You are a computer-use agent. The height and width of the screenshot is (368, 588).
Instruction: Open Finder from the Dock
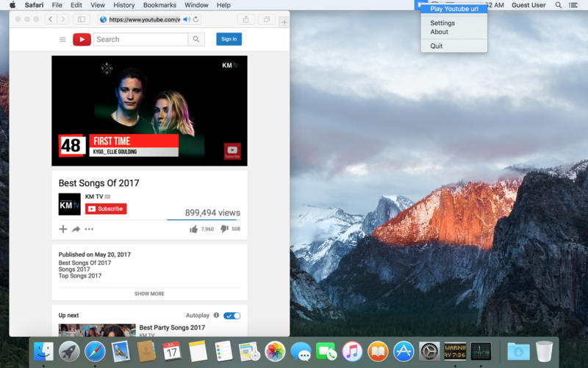click(x=43, y=352)
